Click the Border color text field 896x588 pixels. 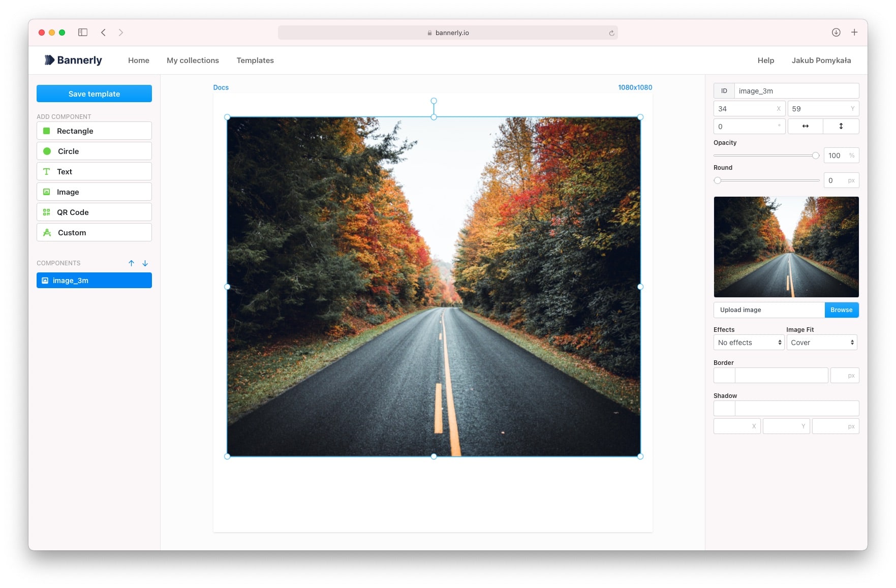coord(781,376)
